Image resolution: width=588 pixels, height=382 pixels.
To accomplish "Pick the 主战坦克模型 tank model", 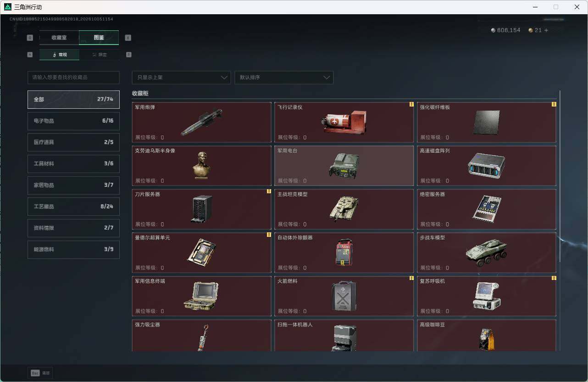I will pyautogui.click(x=344, y=209).
